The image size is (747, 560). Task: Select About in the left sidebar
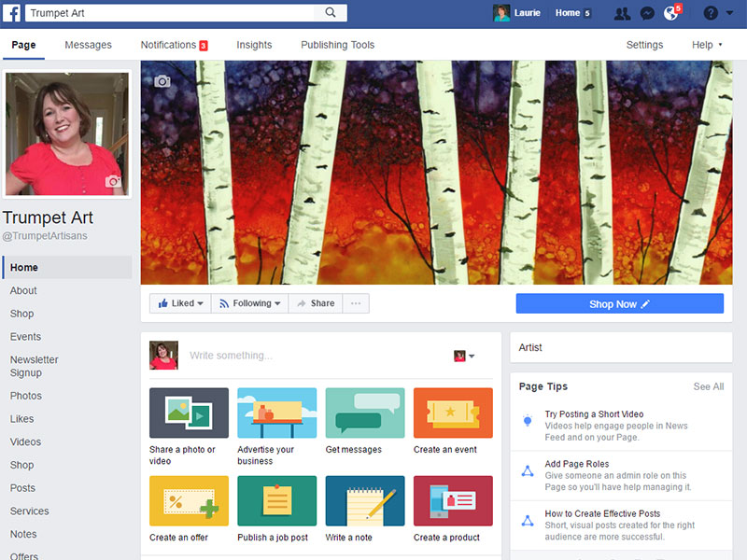tap(22, 290)
